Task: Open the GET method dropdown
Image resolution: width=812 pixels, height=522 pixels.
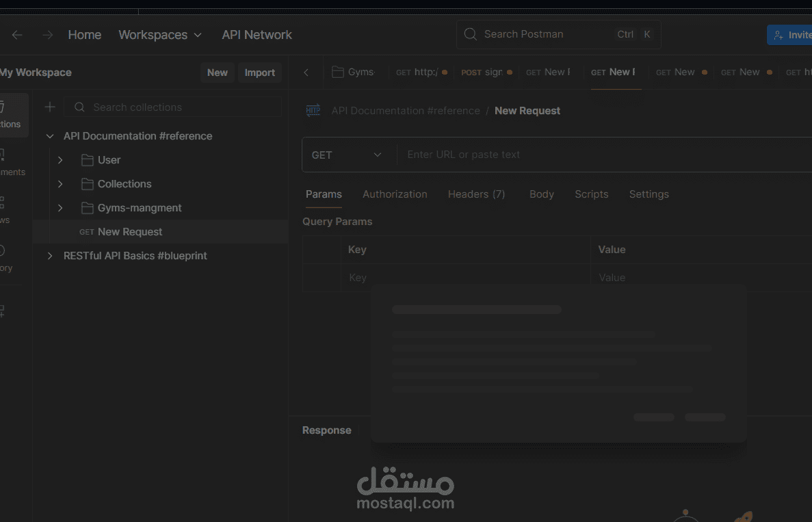Action: coord(346,155)
